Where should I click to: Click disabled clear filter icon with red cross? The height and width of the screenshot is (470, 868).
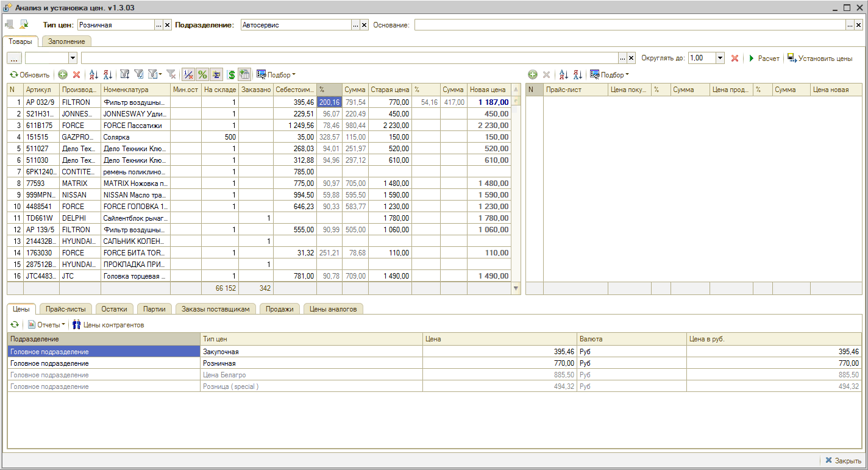point(171,75)
